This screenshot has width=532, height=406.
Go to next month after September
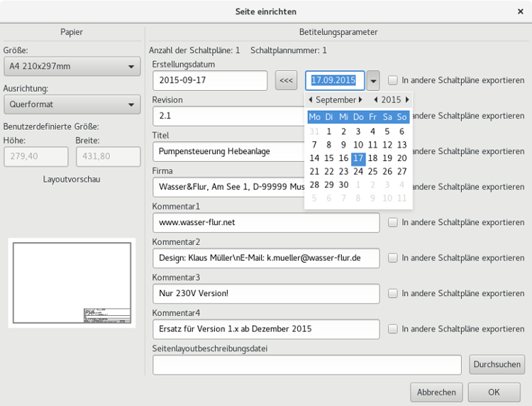[x=361, y=100]
